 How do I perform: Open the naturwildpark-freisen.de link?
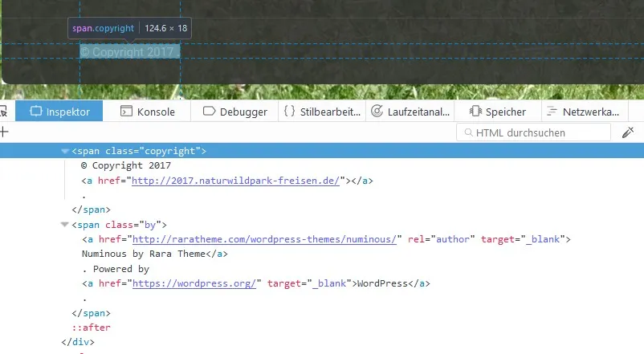pos(236,181)
